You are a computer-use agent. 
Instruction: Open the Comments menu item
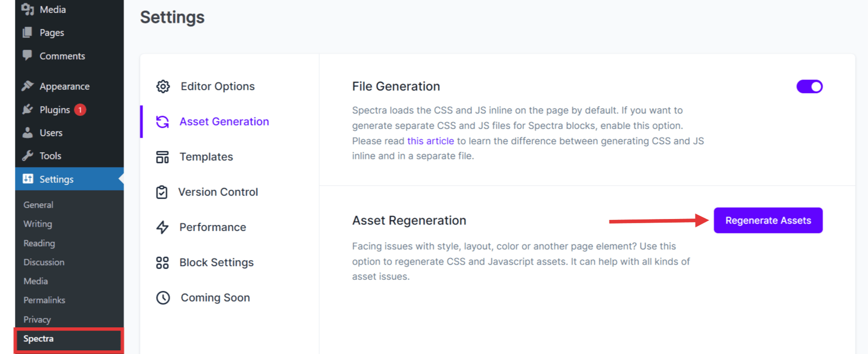click(x=62, y=56)
